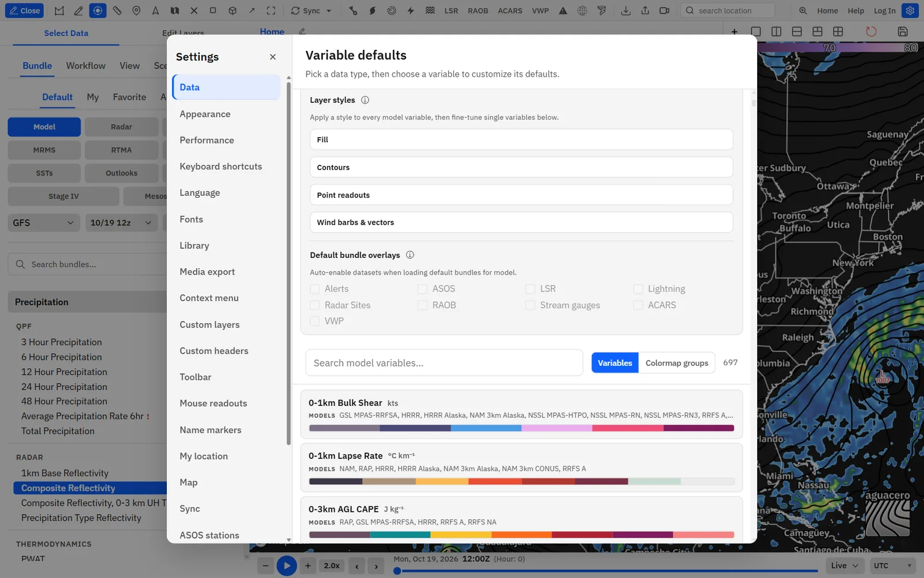924x578 pixels.
Task: Select the four-panel grid layout icon
Action: click(838, 31)
